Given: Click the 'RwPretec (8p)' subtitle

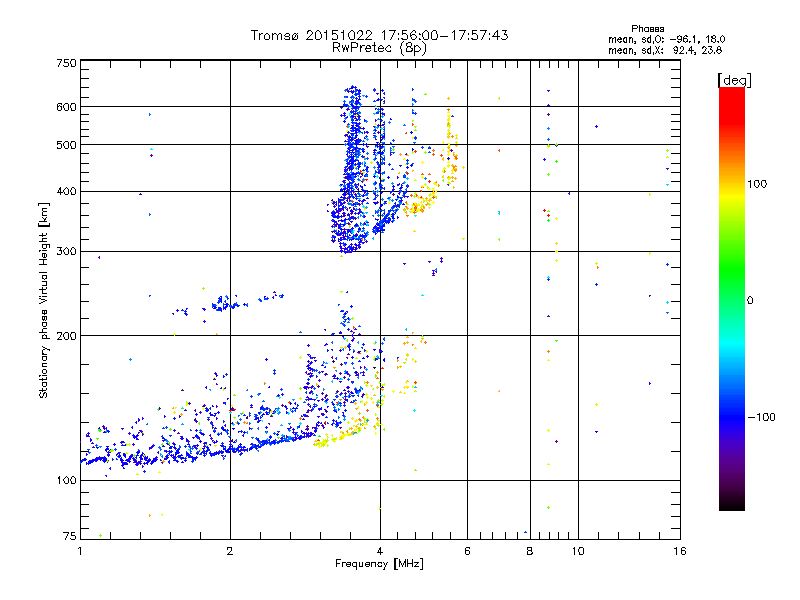Looking at the screenshot, I should [x=379, y=48].
